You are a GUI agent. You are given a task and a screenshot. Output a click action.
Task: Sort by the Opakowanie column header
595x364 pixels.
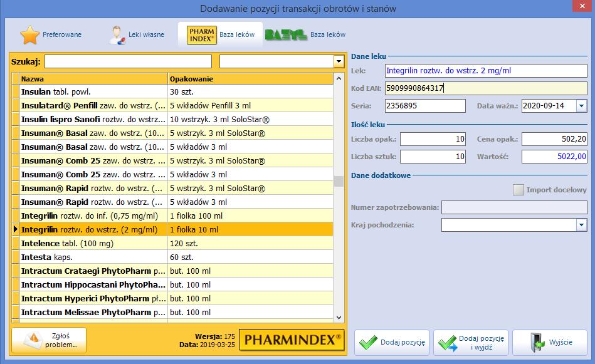click(x=250, y=79)
